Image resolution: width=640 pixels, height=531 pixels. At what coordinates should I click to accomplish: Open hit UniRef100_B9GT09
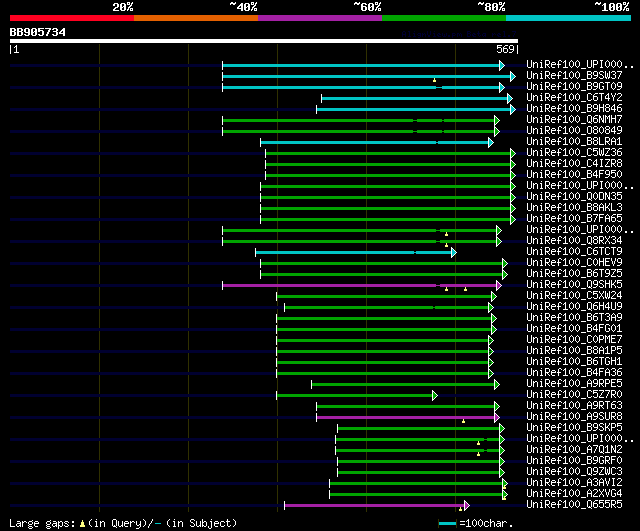pos(574,86)
